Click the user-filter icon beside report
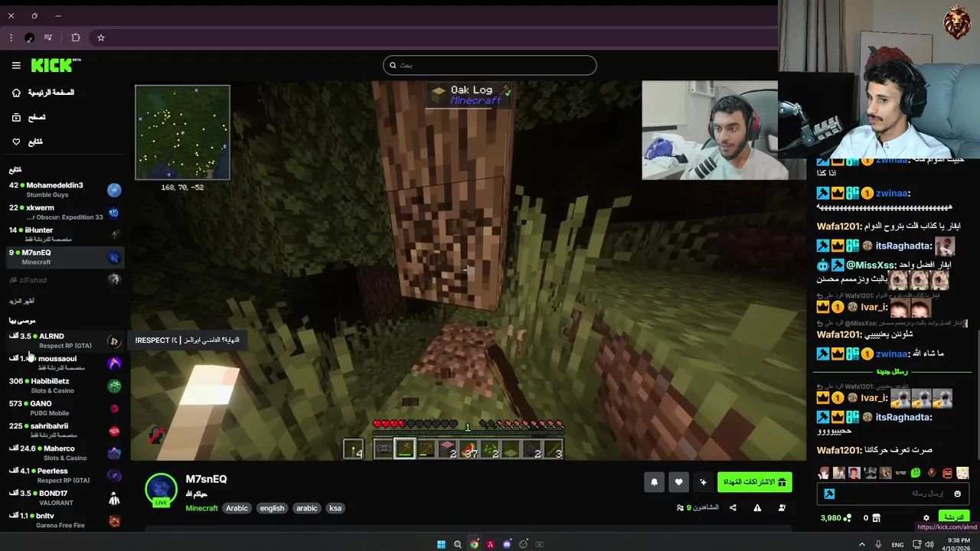980x551 pixels. (x=782, y=507)
